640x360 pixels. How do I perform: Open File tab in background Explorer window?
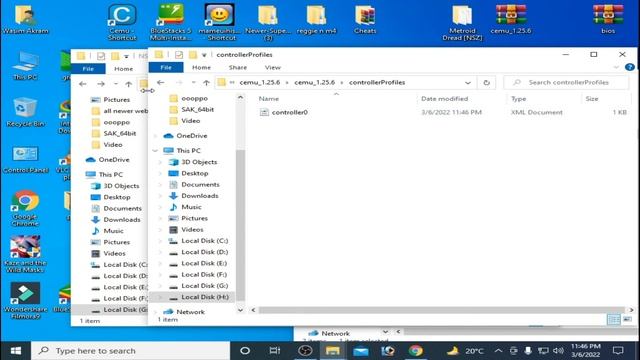[88, 69]
